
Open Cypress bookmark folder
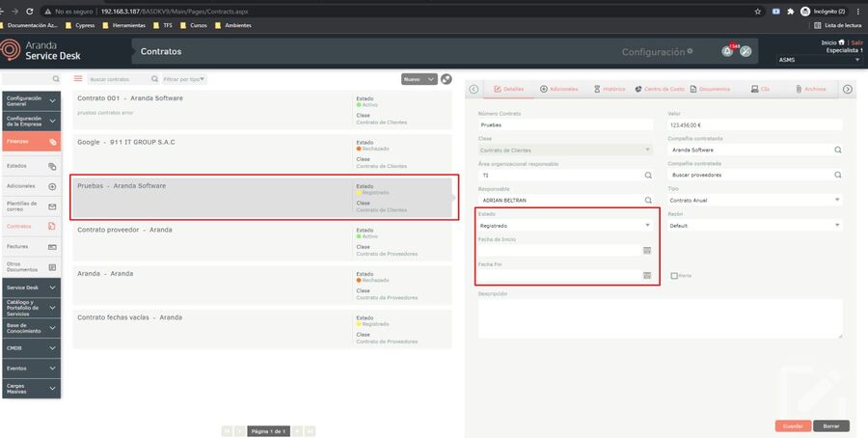pyautogui.click(x=80, y=25)
